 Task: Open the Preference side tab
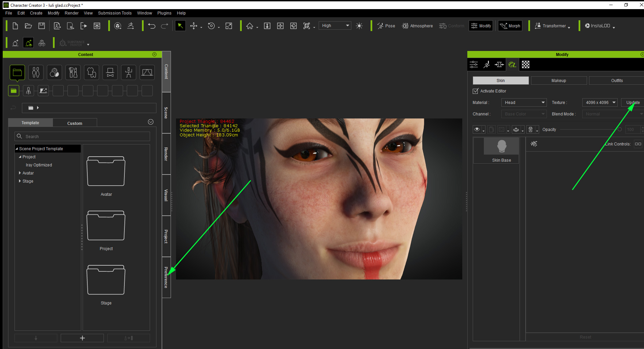point(166,277)
